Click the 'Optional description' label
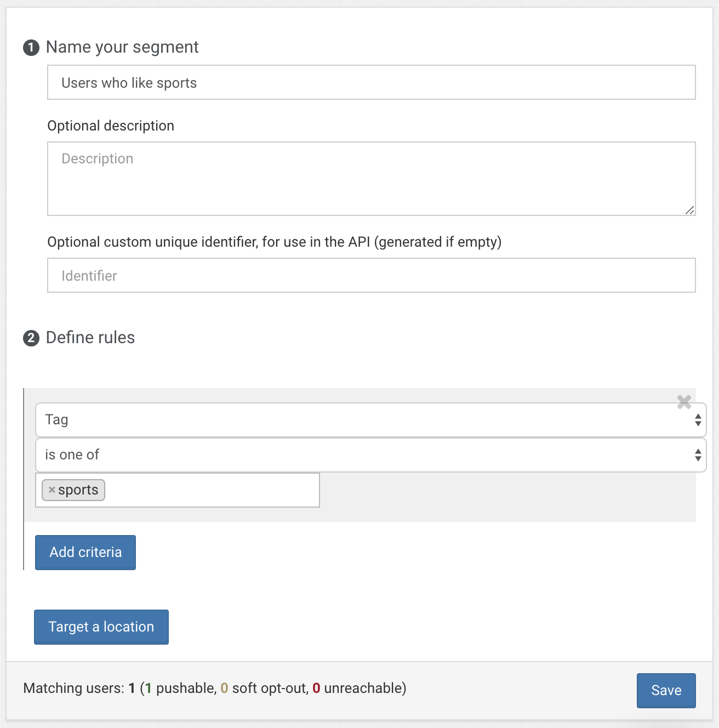719x728 pixels. coord(111,126)
